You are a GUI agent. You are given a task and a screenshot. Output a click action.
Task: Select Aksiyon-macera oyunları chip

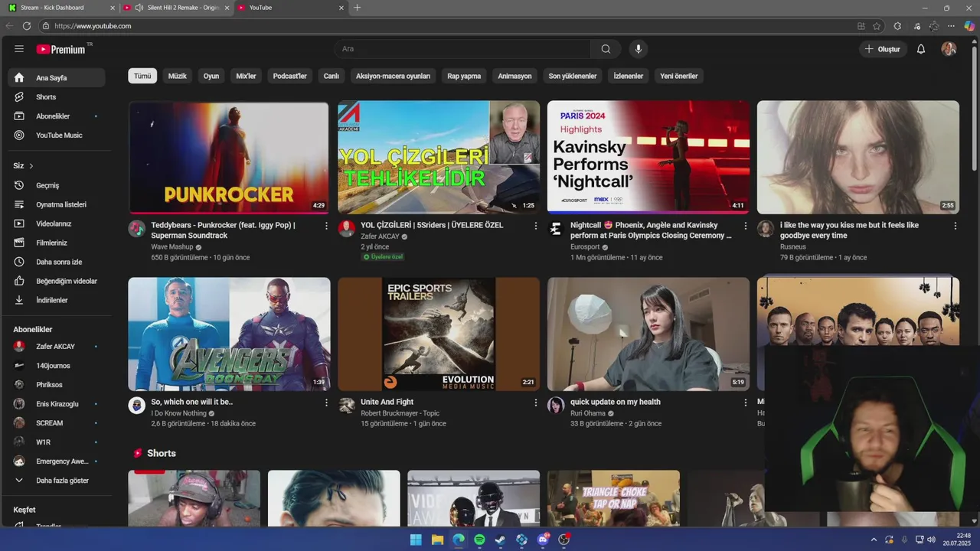[393, 76]
